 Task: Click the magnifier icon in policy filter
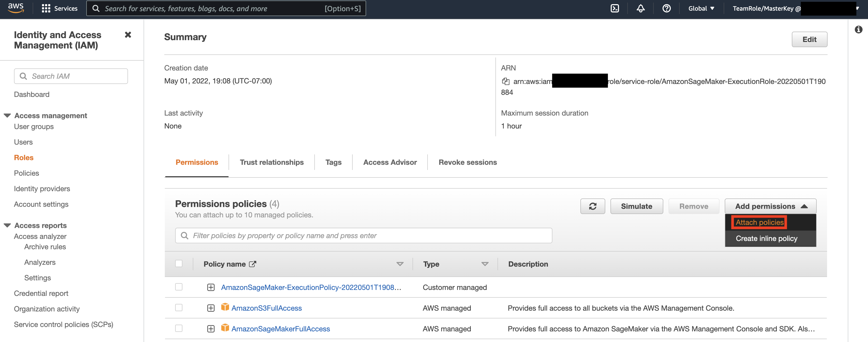coord(184,236)
